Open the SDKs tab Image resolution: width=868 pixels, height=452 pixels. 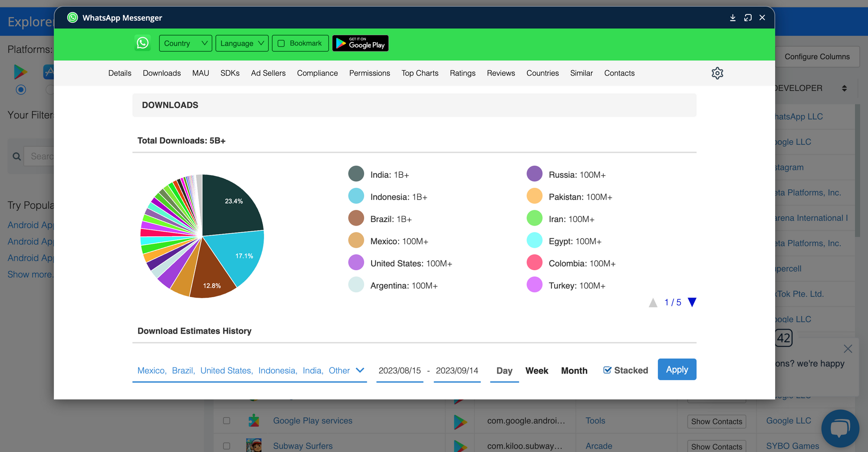click(230, 73)
